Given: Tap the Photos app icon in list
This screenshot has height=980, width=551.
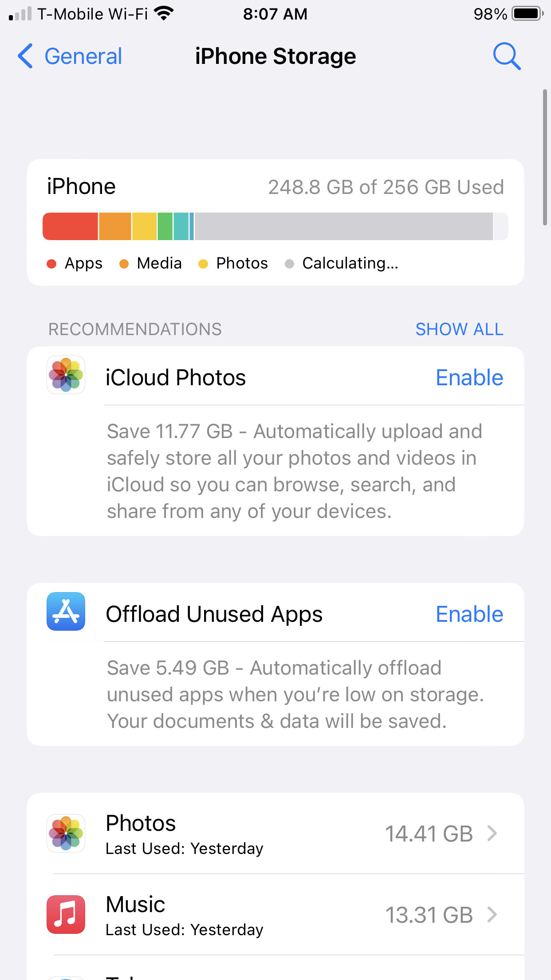Looking at the screenshot, I should click(x=66, y=833).
